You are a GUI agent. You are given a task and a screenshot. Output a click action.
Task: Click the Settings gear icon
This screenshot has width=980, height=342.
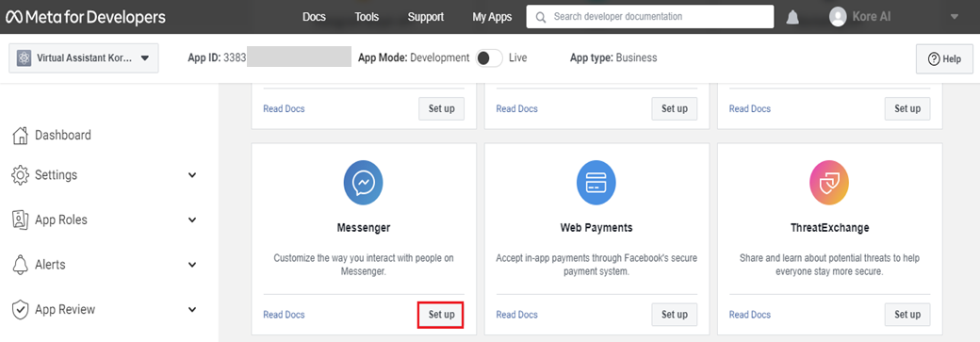pyautogui.click(x=21, y=175)
